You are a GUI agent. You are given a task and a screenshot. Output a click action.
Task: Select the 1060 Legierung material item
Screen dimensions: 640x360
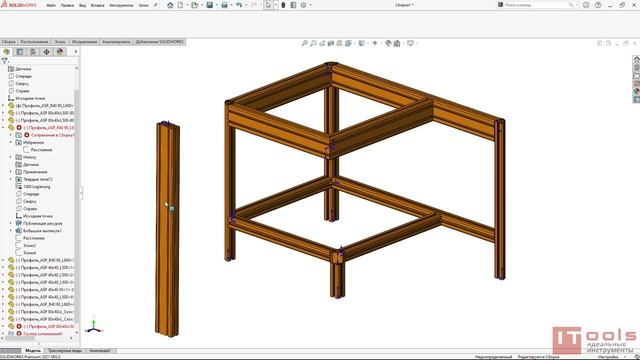click(33, 187)
